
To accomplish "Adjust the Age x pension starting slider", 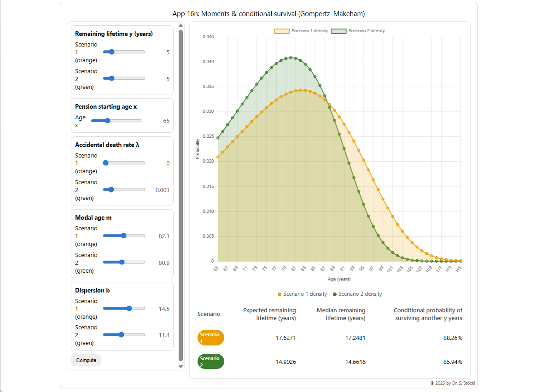I will click(x=108, y=121).
